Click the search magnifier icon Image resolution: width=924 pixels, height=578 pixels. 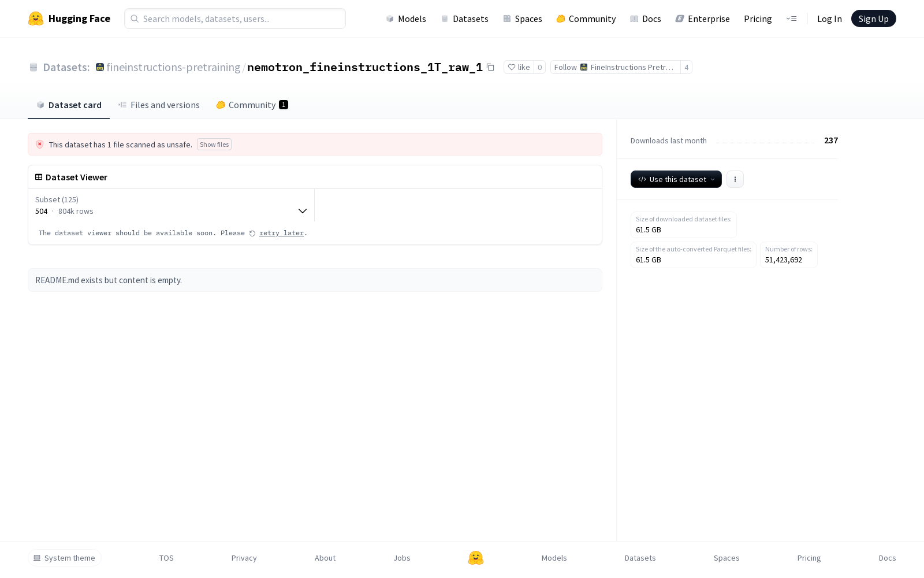(135, 18)
